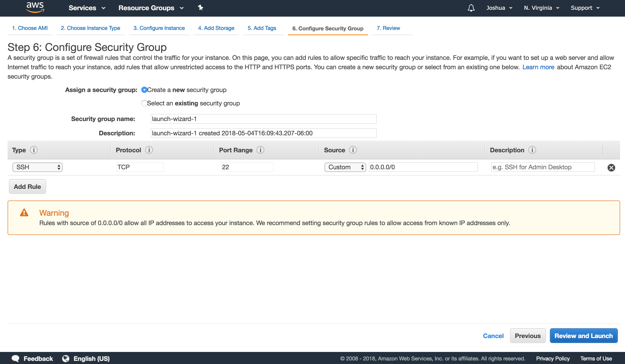
Task: Open the Services menu
Action: pyautogui.click(x=85, y=8)
